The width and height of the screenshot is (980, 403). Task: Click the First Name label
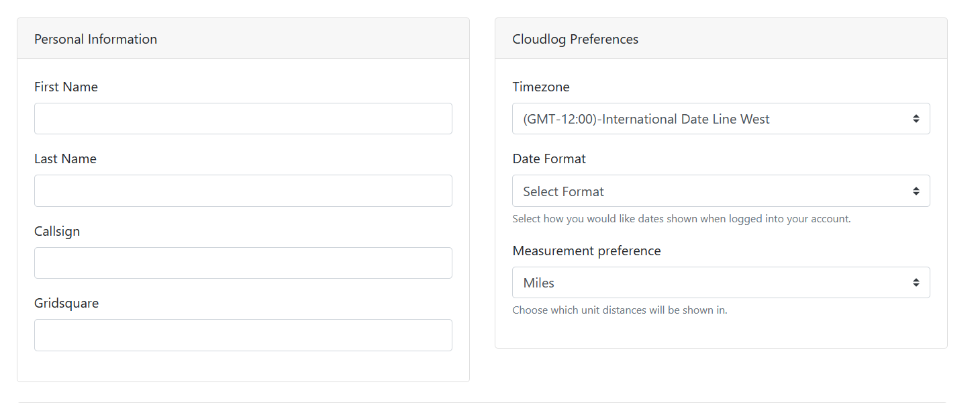pyautogui.click(x=66, y=87)
